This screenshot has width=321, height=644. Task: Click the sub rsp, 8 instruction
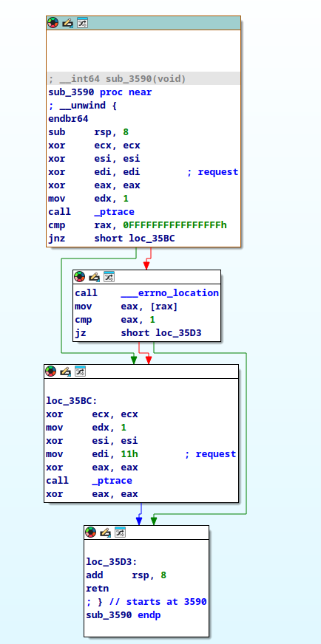point(89,132)
